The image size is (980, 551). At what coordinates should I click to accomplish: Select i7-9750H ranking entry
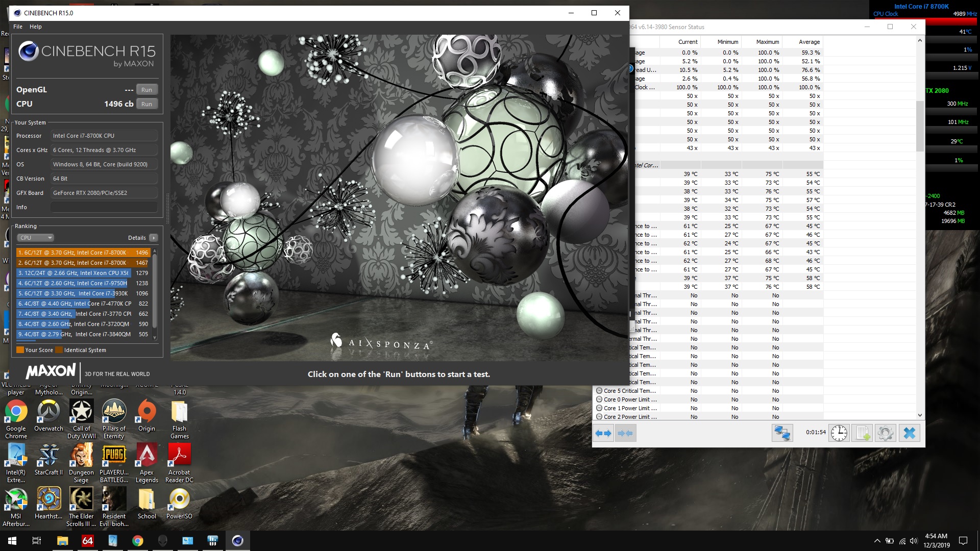[x=83, y=283]
